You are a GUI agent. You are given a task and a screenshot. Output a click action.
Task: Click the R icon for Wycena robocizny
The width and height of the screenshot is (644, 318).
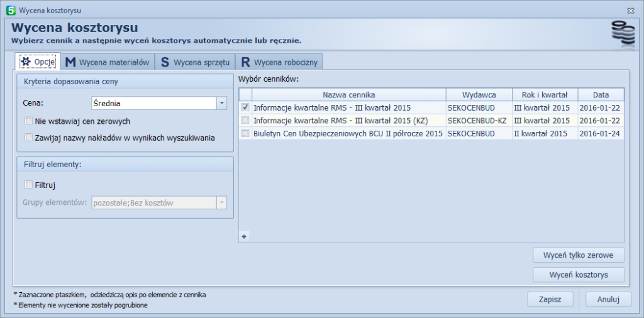pyautogui.click(x=245, y=62)
